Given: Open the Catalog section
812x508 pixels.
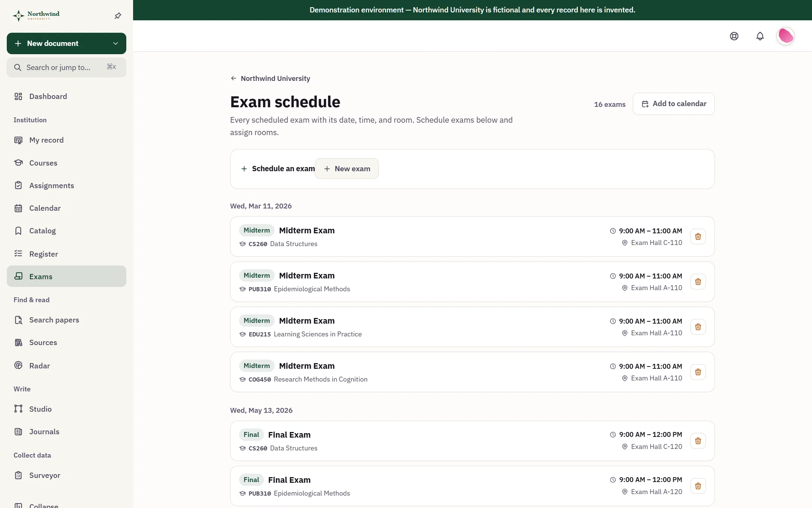Looking at the screenshot, I should (x=67, y=231).
